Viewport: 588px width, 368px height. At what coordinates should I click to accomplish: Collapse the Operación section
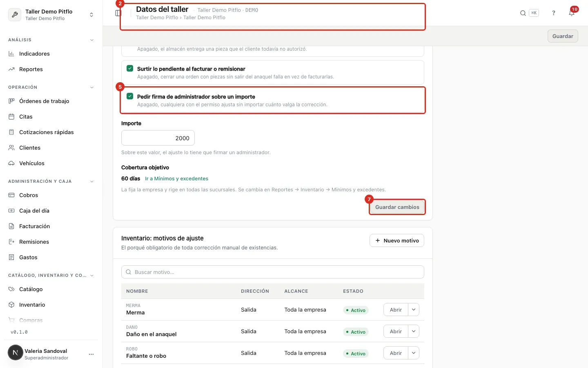92,88
